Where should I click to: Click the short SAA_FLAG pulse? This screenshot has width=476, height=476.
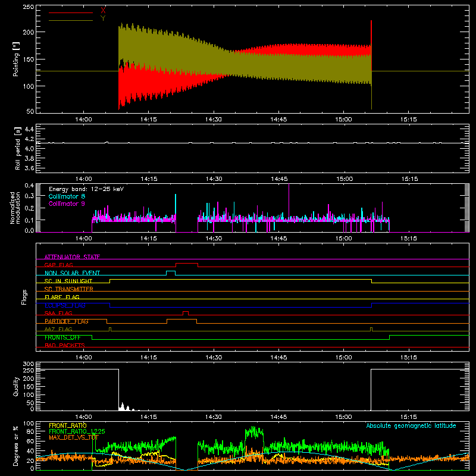click(x=186, y=312)
